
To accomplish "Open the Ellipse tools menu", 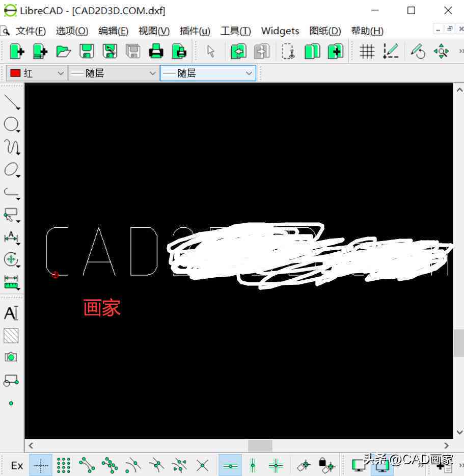I will coord(12,170).
